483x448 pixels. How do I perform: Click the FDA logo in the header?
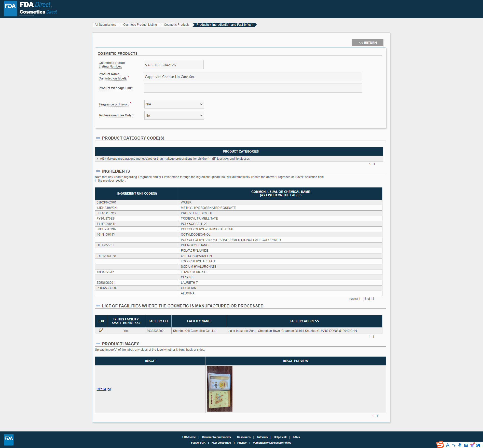tap(10, 9)
